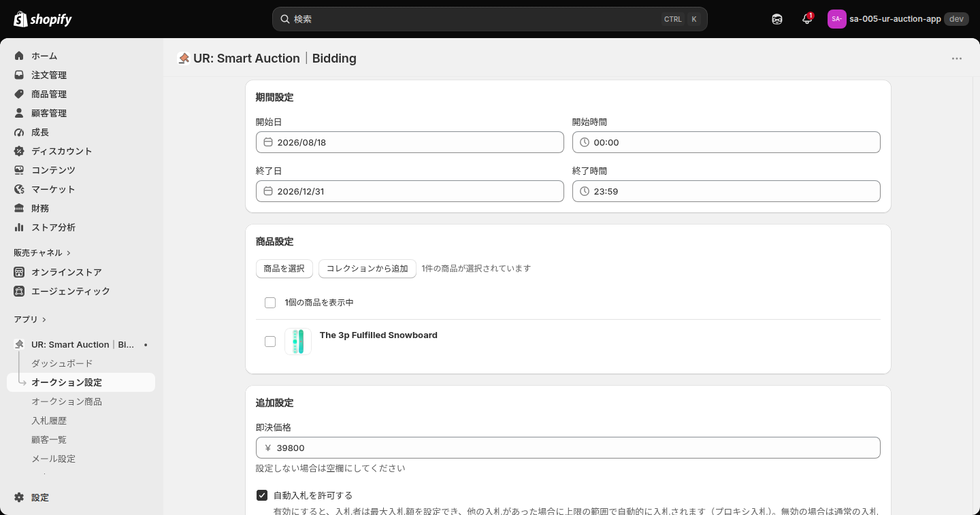Image resolution: width=980 pixels, height=515 pixels.
Task: Open 入札履歴 menu item
Action: coord(49,420)
